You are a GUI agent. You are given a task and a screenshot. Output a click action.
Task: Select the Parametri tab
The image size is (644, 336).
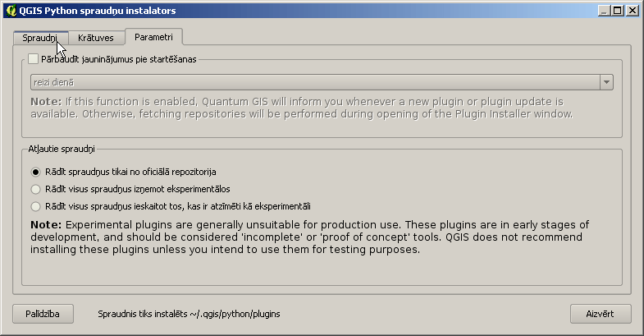tap(153, 37)
